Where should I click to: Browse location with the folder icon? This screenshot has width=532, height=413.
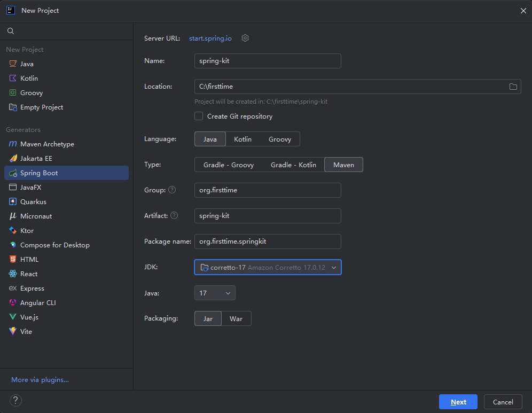(x=513, y=87)
